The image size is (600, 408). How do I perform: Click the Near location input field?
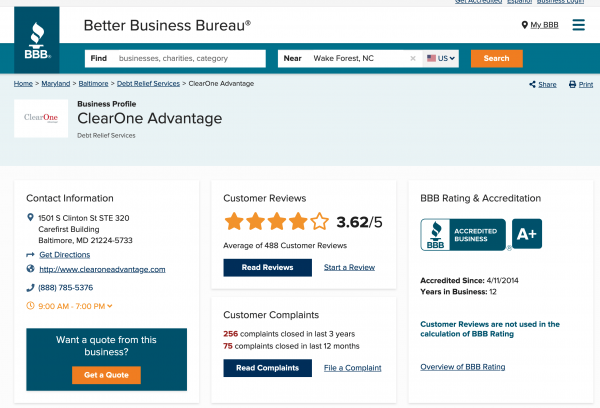[350, 59]
